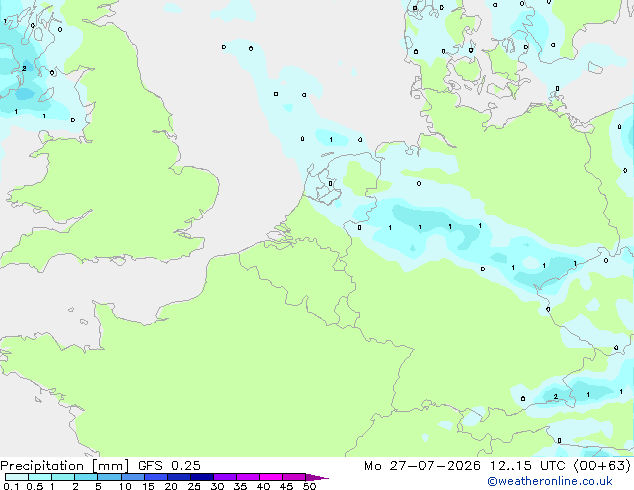The image size is (634, 490).
Task: Pick the 40–45 mm magenta legend swatch
Action: tap(271, 477)
